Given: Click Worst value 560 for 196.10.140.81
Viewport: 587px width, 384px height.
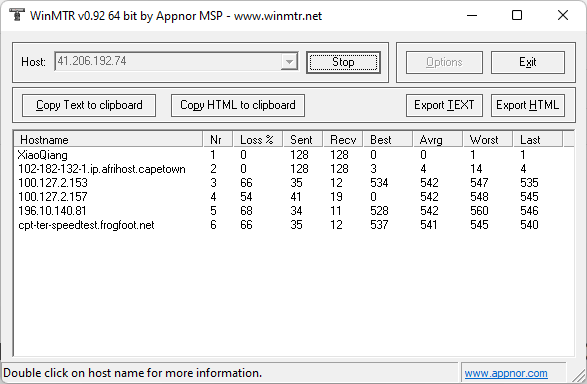Looking at the screenshot, I should click(x=480, y=211).
